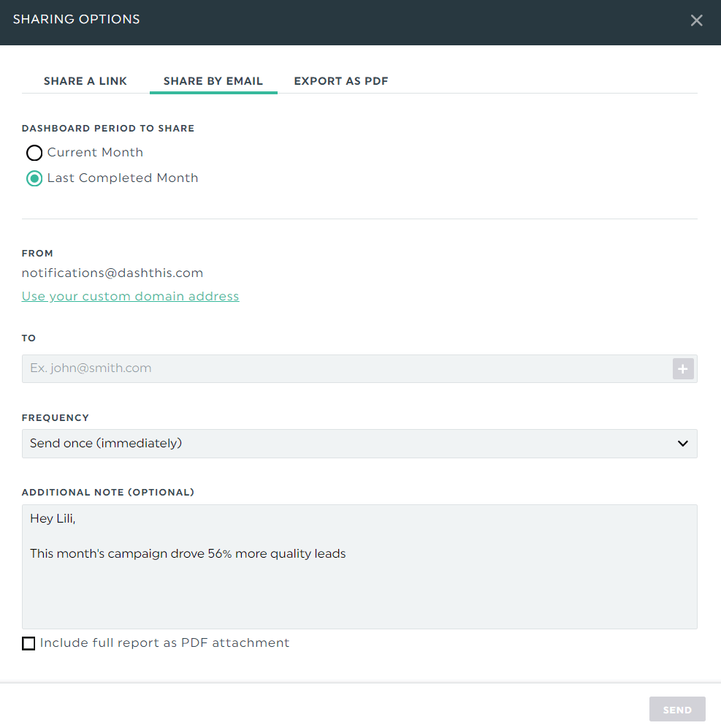
Task: Switch to the Export as PDF tab
Action: [x=341, y=81]
